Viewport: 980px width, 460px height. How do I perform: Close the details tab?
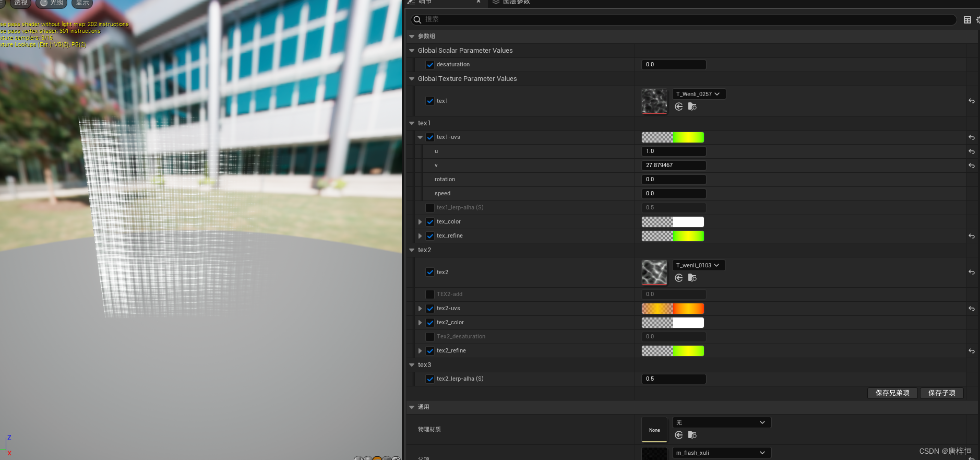[479, 2]
